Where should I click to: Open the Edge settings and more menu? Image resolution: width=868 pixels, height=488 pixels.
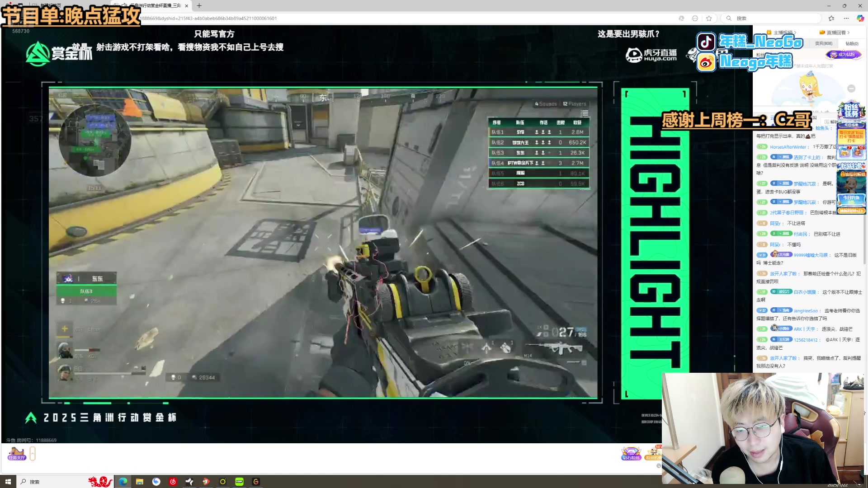click(846, 19)
